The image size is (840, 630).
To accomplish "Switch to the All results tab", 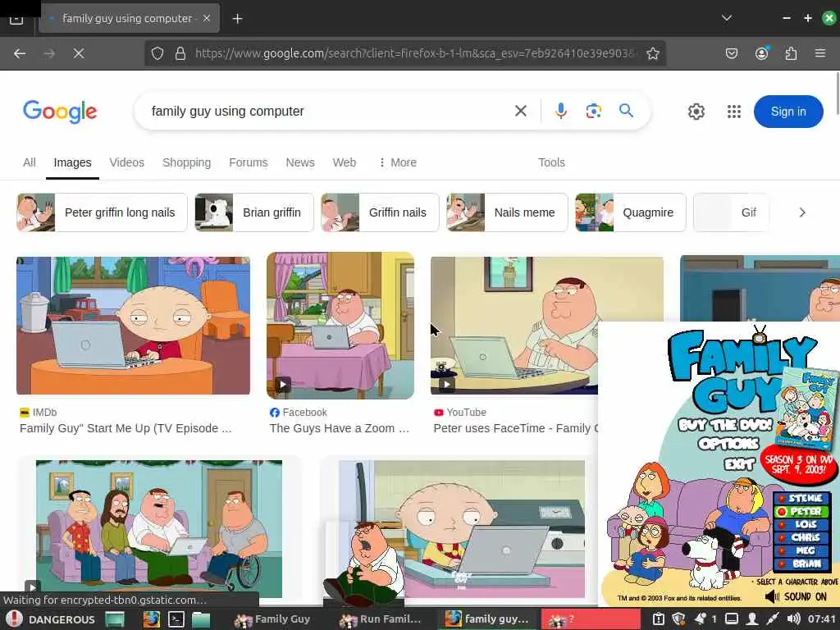I will tap(30, 162).
